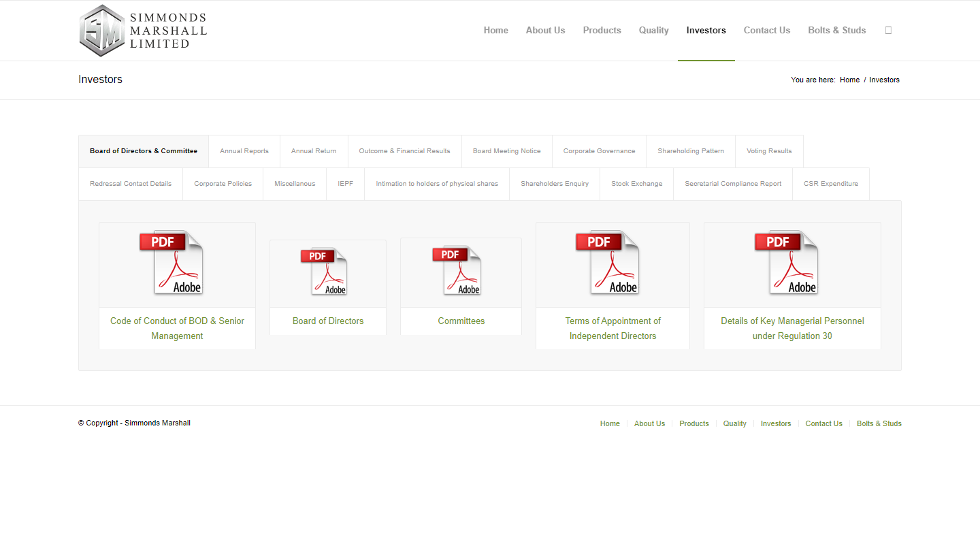Viewport: 980px width, 533px height.
Task: Click Code of Conduct of BOD link text
Action: (x=177, y=328)
